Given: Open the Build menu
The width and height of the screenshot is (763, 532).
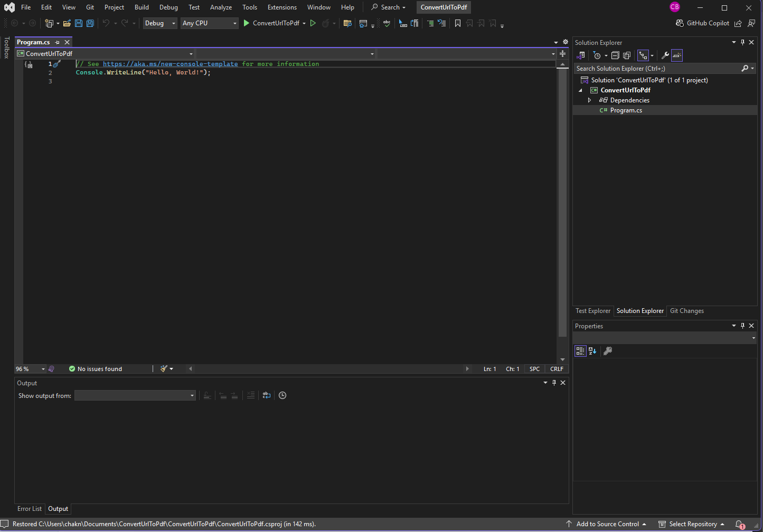Looking at the screenshot, I should pos(142,7).
